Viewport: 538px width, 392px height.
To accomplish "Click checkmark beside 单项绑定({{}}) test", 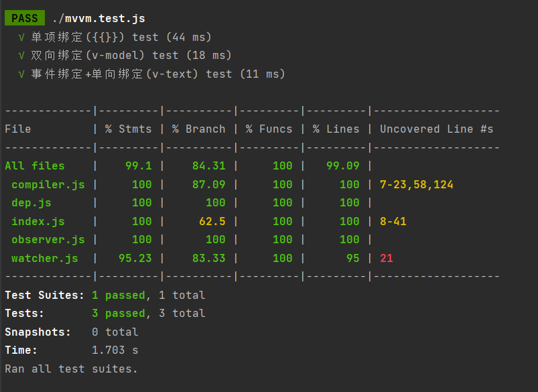I will 21,37.
